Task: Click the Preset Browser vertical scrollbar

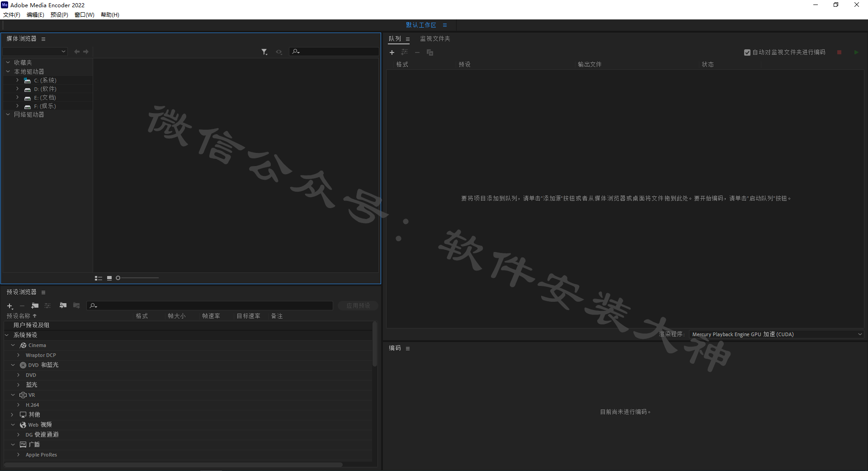Action: click(x=374, y=344)
